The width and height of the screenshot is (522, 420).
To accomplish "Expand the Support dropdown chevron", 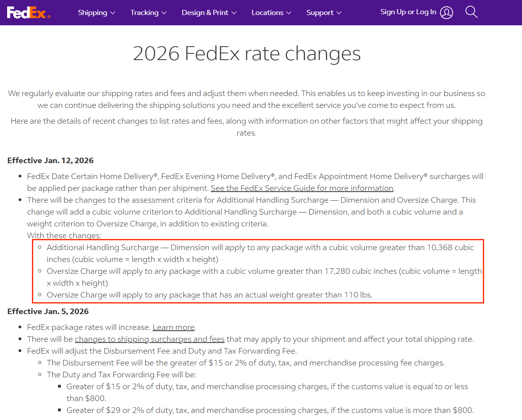I will point(339,13).
